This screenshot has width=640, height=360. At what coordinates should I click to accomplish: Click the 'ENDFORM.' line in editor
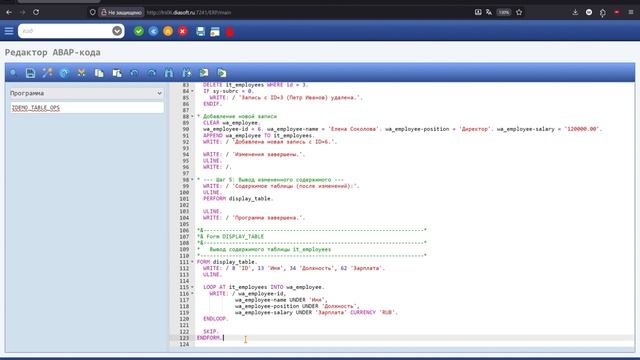pos(209,338)
